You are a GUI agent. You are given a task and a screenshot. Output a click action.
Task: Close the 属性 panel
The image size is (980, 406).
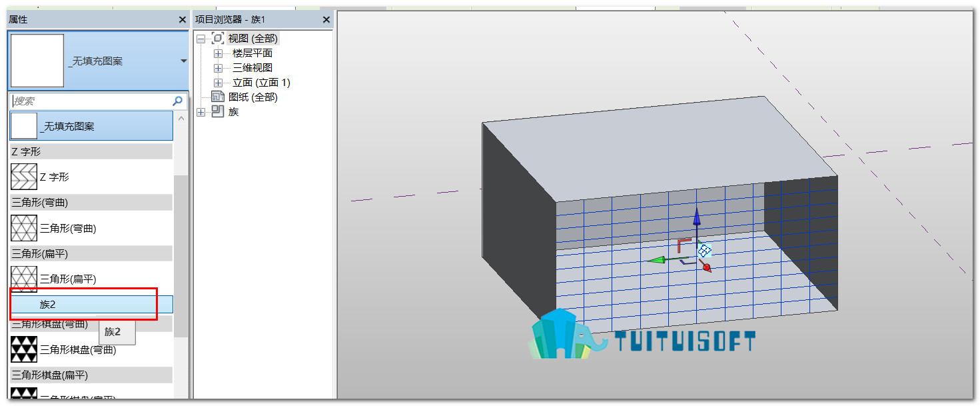click(183, 20)
